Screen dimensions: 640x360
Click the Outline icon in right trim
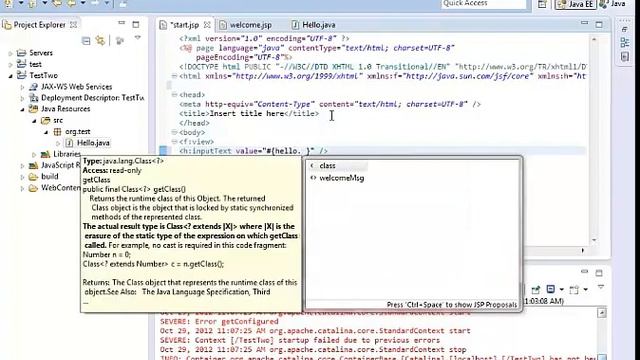pos(624,42)
